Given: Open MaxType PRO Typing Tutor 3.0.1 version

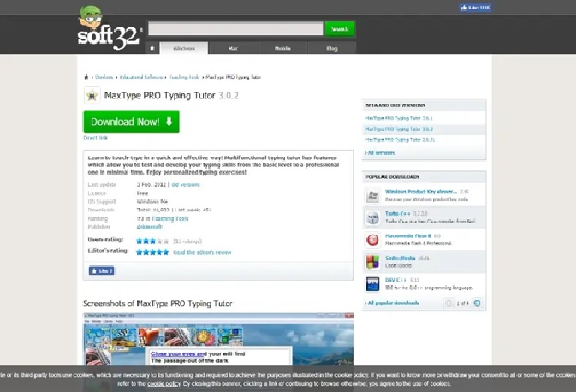Looking at the screenshot, I should click(x=399, y=118).
